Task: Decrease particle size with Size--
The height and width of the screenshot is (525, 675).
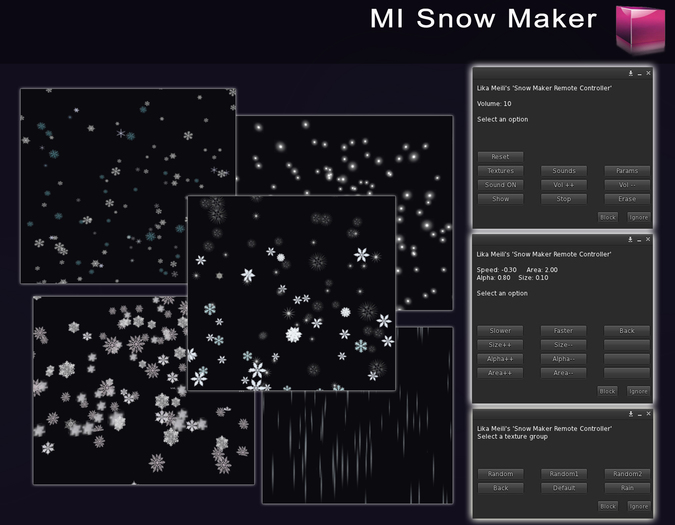Action: (x=564, y=345)
